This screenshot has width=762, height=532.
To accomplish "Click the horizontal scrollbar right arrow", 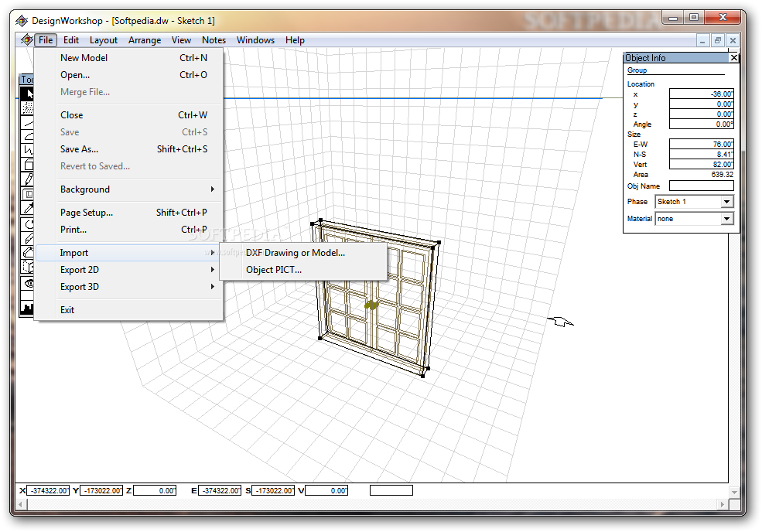I will click(x=723, y=505).
